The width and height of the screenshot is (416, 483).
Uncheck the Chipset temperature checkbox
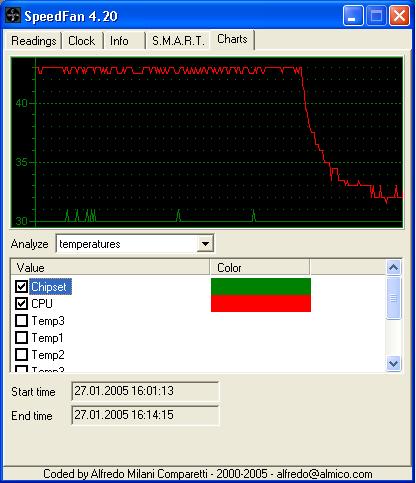tap(22, 286)
